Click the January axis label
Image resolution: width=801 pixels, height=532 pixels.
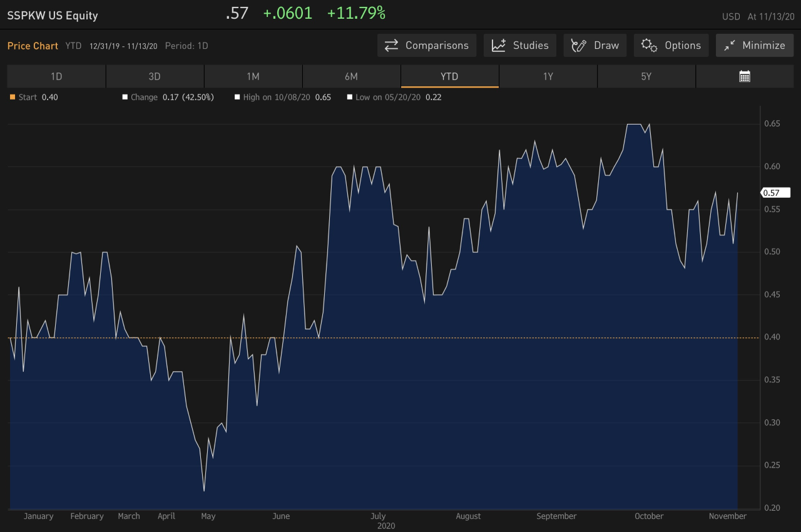pyautogui.click(x=38, y=516)
